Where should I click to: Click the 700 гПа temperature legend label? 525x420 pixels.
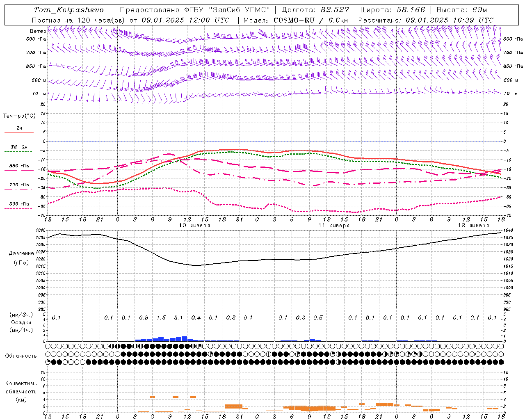pos(19,185)
